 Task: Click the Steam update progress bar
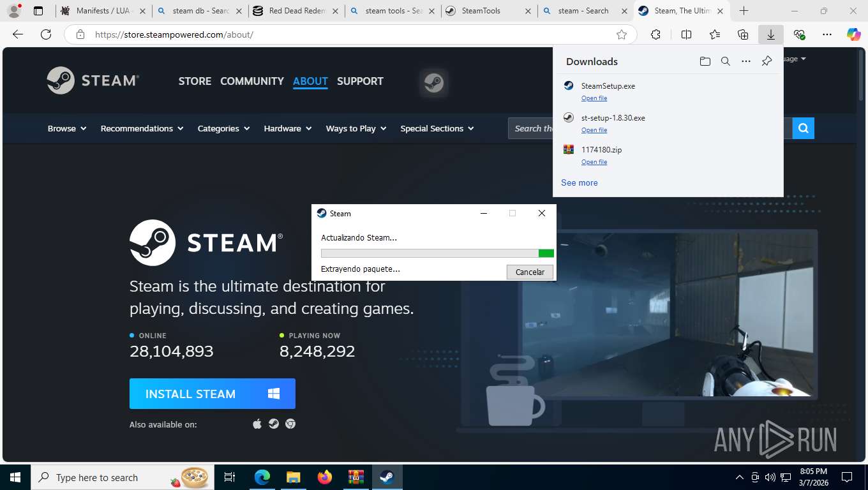pos(437,253)
